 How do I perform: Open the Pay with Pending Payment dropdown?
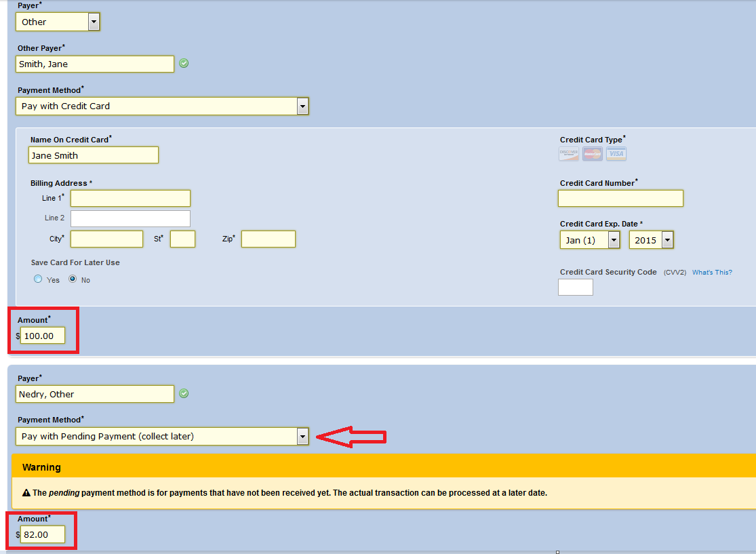(302, 436)
